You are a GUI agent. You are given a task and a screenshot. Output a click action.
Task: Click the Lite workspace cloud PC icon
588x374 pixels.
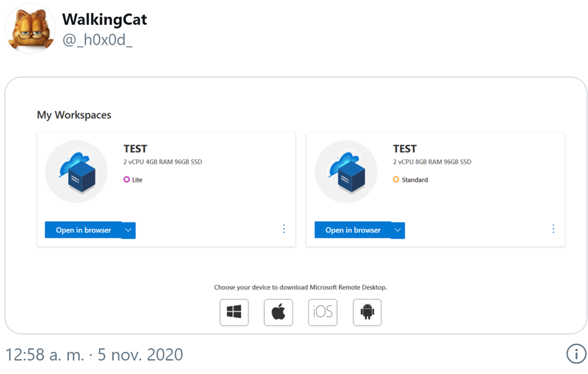tap(76, 172)
